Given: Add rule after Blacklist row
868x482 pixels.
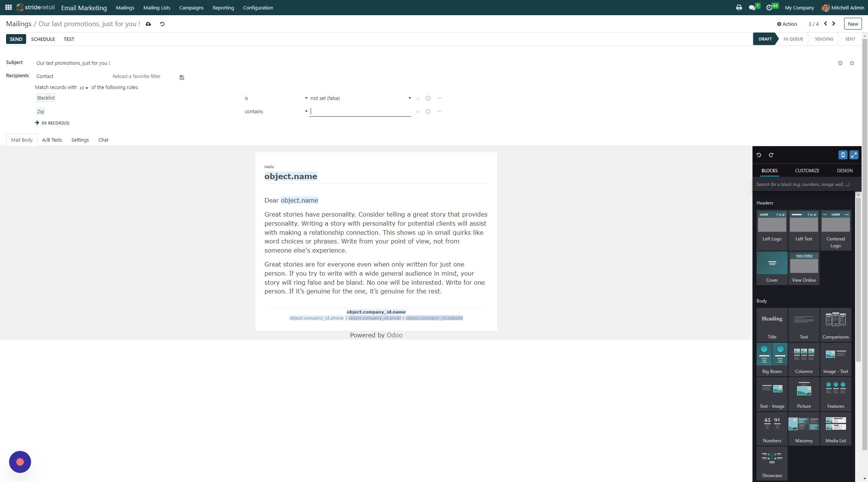Looking at the screenshot, I should 428,98.
